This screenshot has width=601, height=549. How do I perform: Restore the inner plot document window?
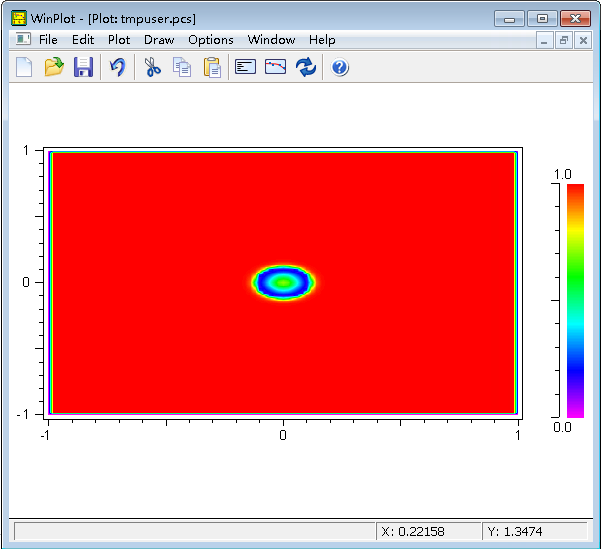coord(563,40)
